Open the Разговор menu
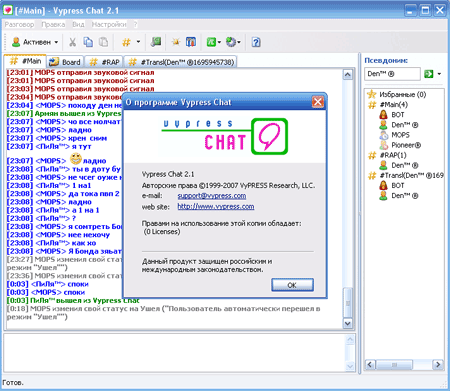 [x=19, y=24]
